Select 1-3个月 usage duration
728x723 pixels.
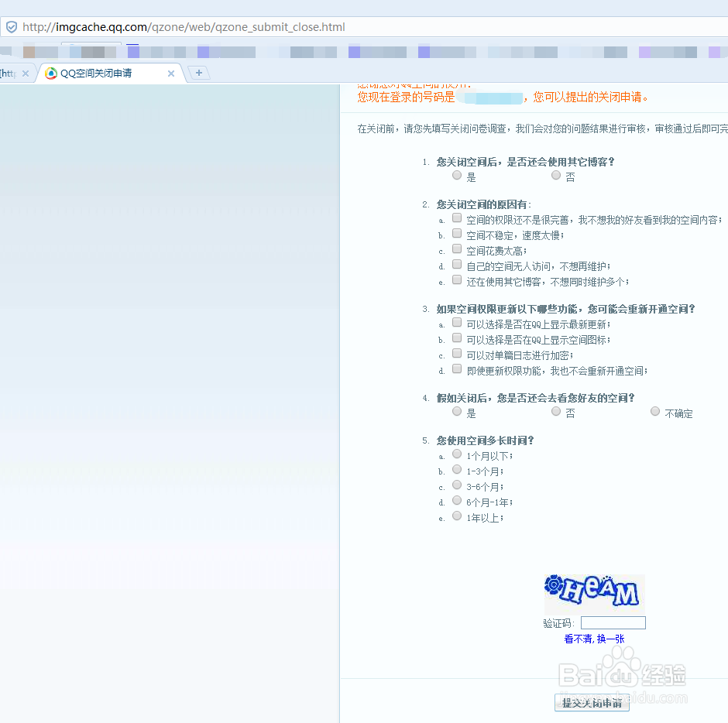pos(457,469)
